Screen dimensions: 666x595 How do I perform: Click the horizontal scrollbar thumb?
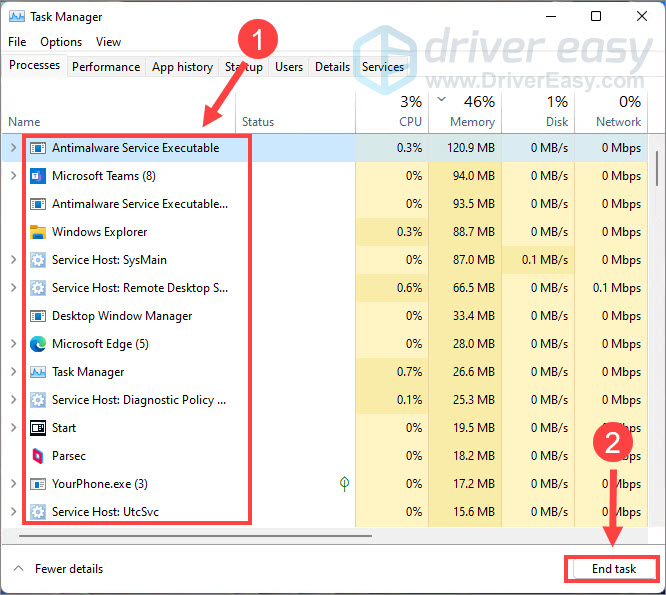[x=195, y=536]
